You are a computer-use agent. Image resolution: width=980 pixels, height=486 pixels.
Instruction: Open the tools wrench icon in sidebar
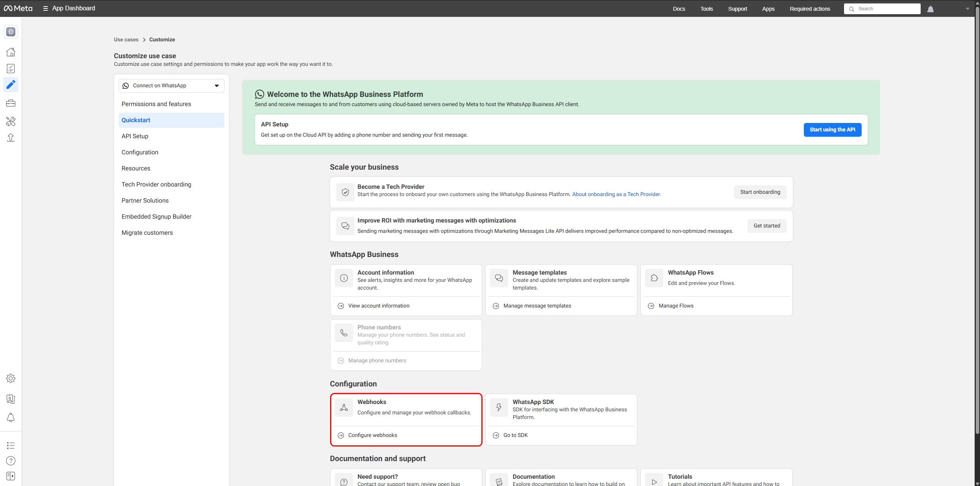tap(11, 121)
